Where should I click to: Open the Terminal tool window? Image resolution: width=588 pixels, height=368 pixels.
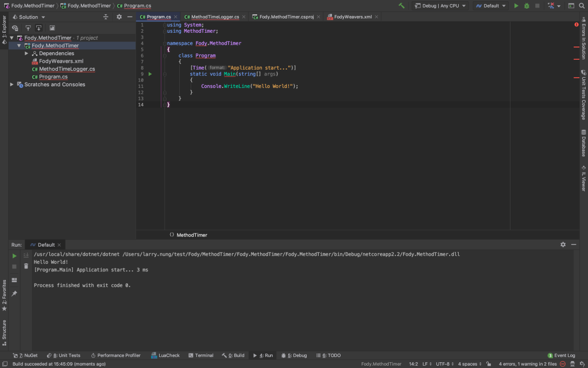pos(200,355)
